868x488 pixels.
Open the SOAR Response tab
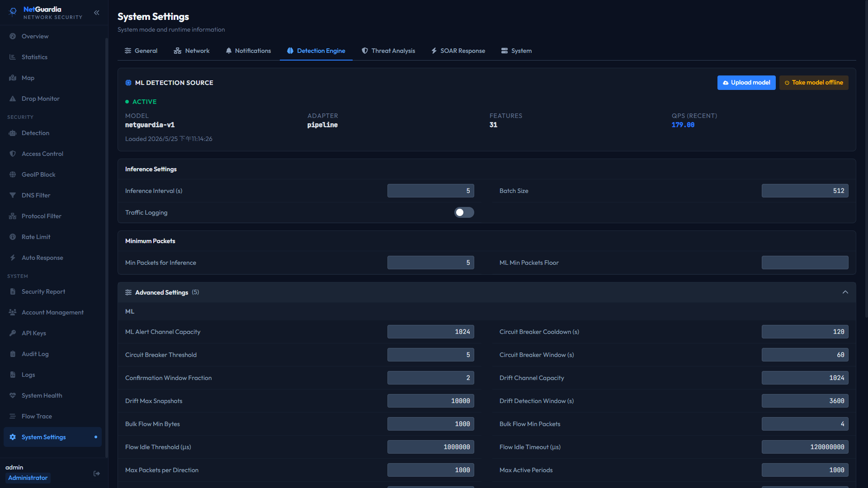click(x=458, y=51)
